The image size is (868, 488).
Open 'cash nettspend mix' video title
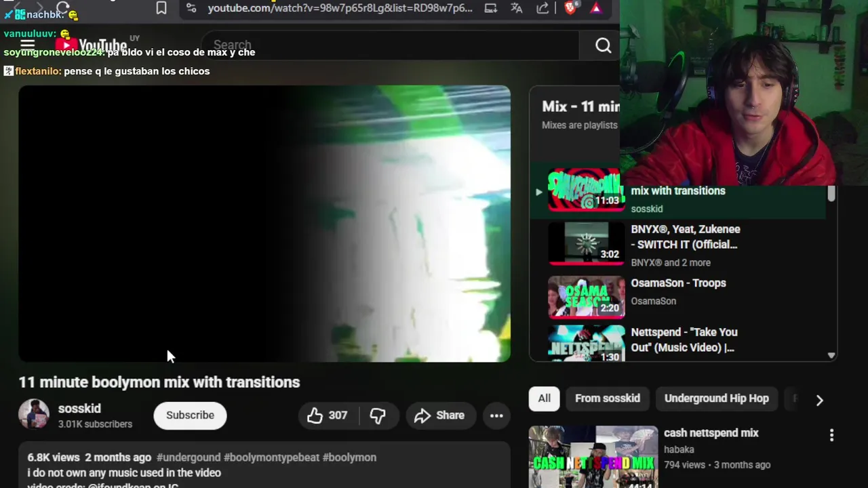tap(711, 433)
